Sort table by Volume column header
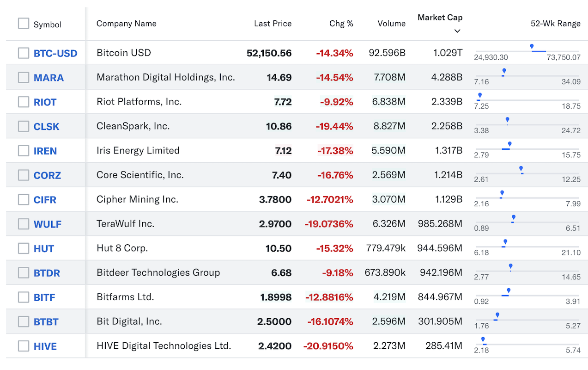The height and width of the screenshot is (370, 588). click(x=392, y=24)
